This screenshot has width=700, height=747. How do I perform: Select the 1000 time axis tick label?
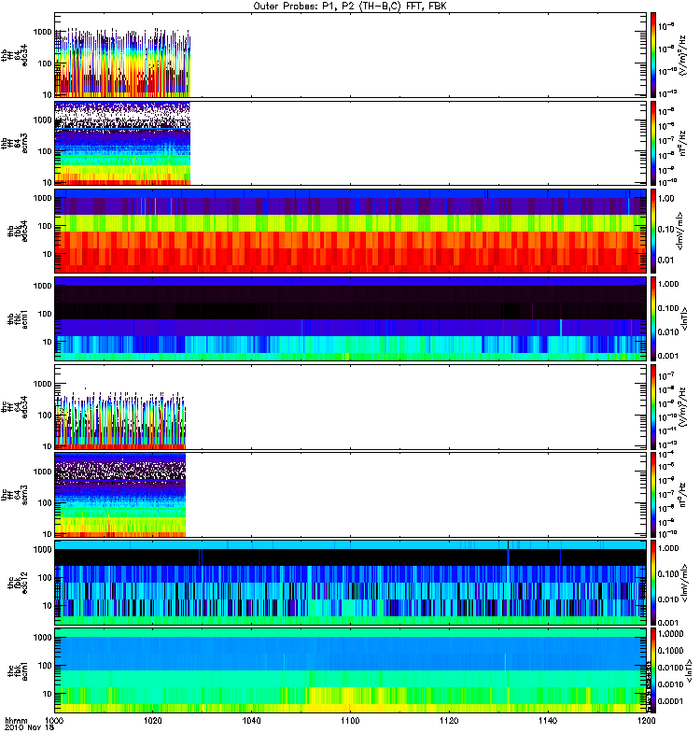54,720
